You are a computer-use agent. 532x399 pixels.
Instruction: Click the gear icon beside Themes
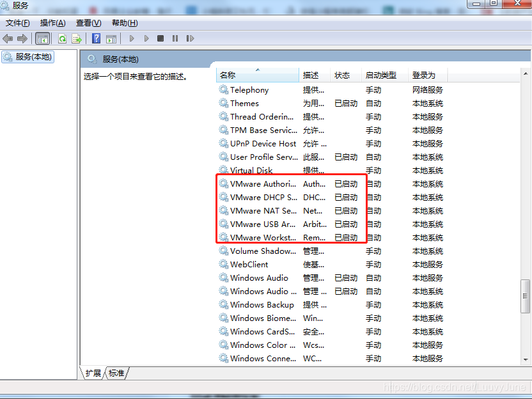click(x=224, y=103)
